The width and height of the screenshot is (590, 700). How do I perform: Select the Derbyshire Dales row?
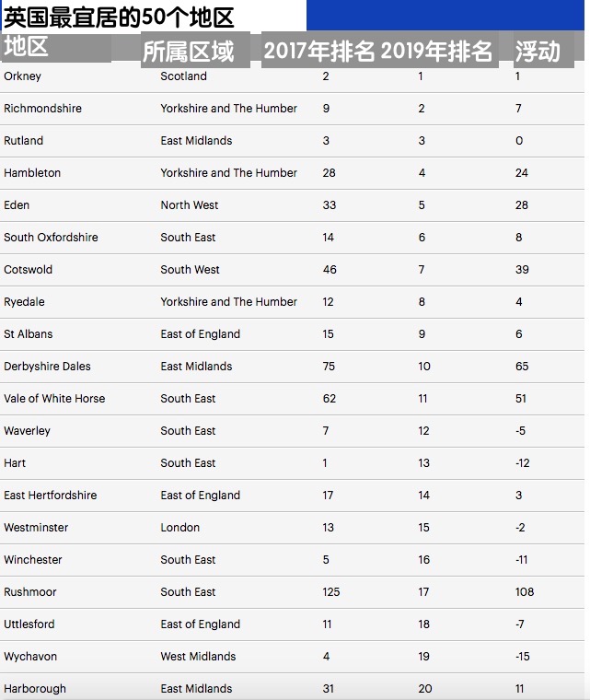click(292, 367)
